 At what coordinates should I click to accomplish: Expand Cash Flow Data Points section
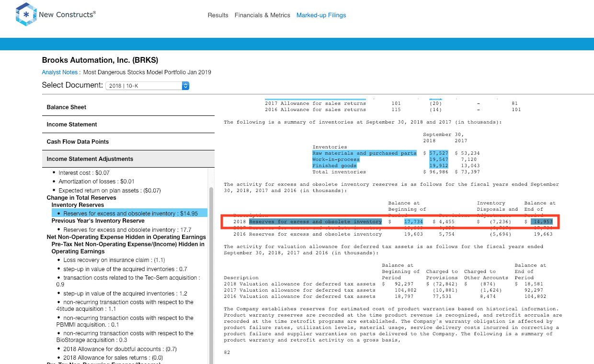(128, 142)
